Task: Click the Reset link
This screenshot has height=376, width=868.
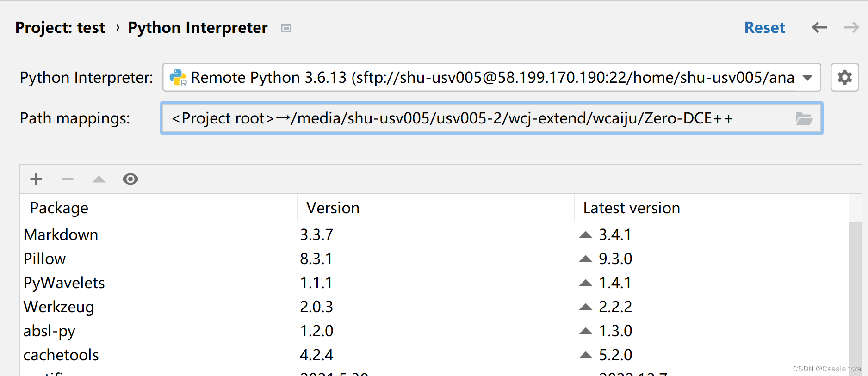Action: (764, 28)
